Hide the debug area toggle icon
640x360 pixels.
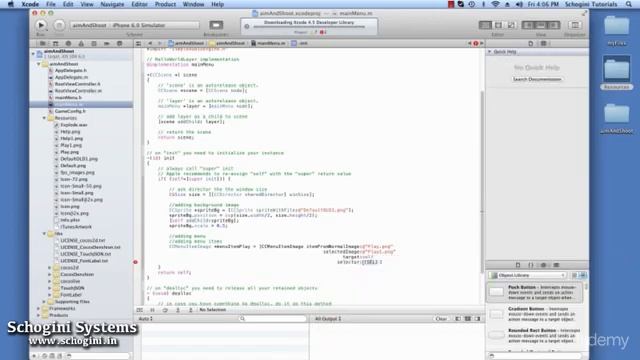coord(140,310)
